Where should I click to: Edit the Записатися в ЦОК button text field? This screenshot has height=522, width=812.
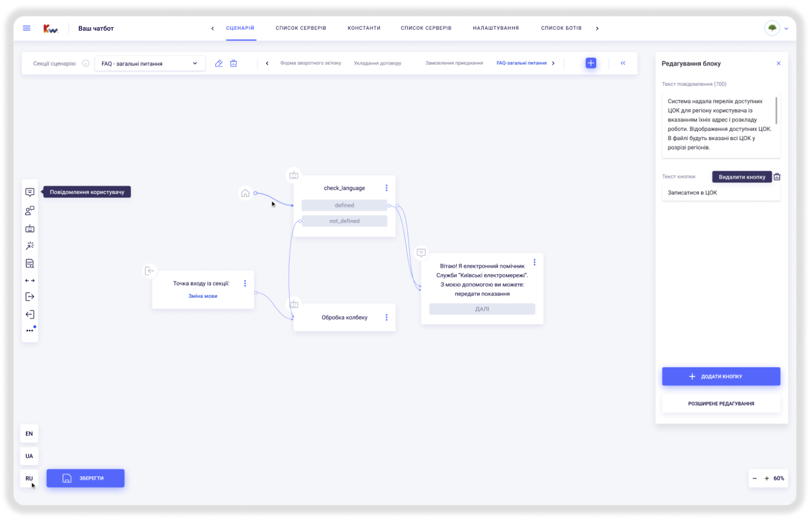[x=721, y=193]
